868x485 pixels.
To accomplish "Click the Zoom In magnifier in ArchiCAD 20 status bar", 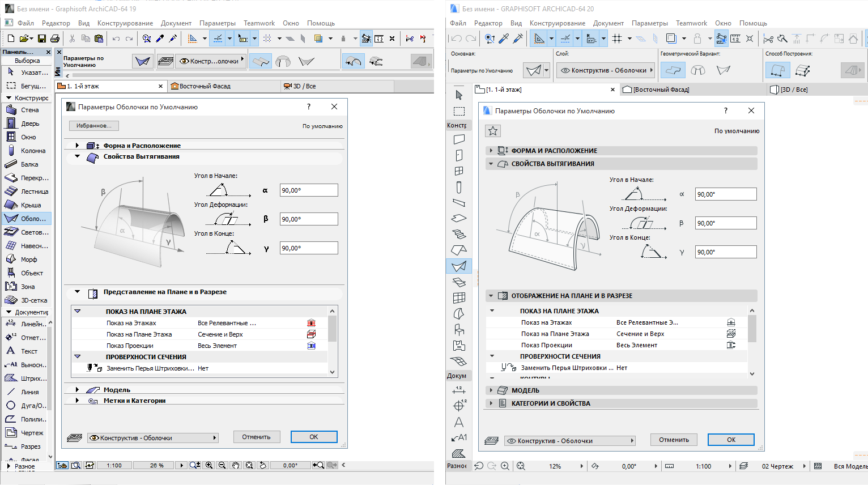I will coord(504,466).
